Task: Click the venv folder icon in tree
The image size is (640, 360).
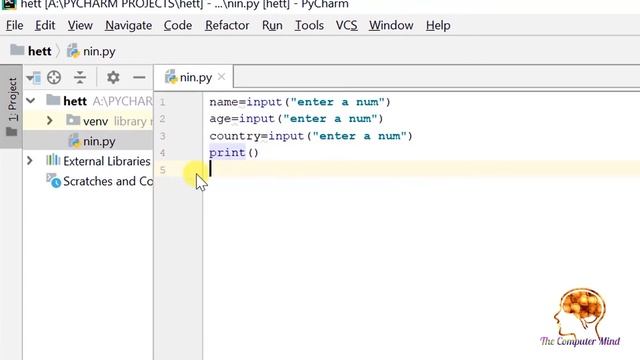Action: click(73, 120)
